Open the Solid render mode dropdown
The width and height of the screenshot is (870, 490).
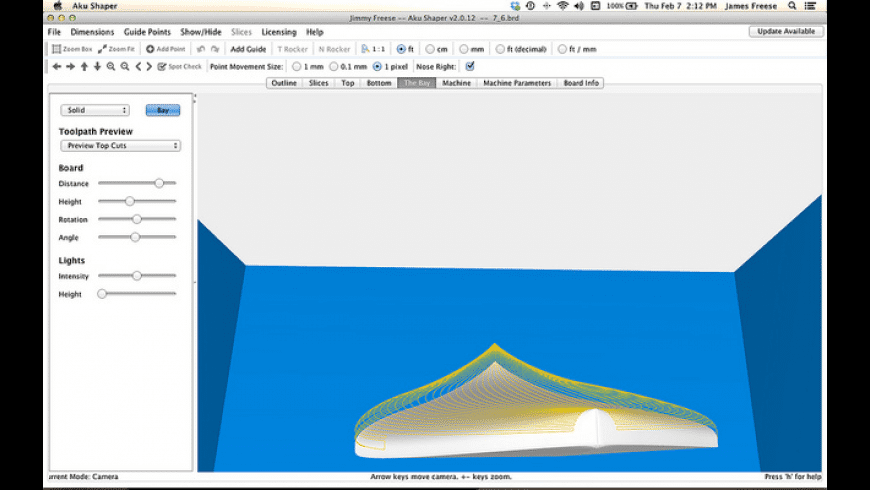[x=95, y=110]
